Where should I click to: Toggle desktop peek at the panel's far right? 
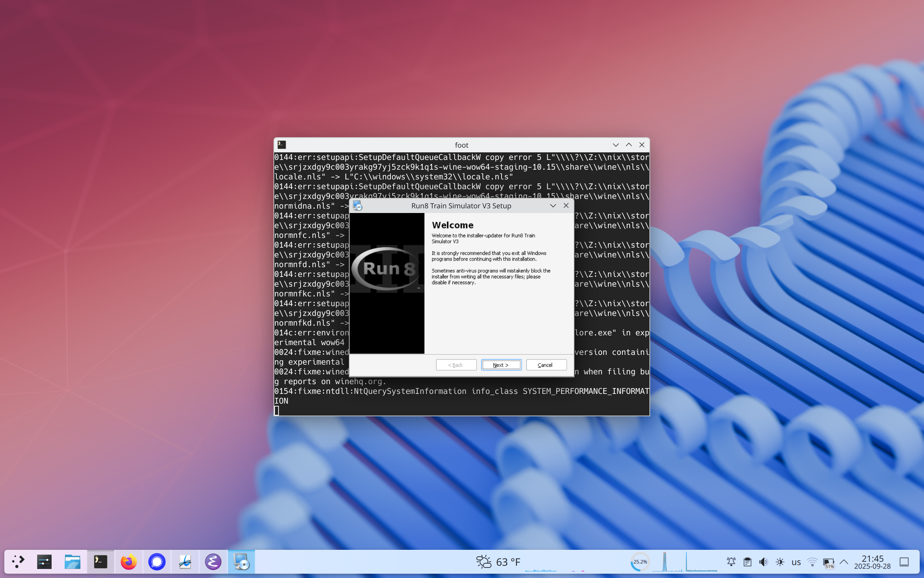904,561
